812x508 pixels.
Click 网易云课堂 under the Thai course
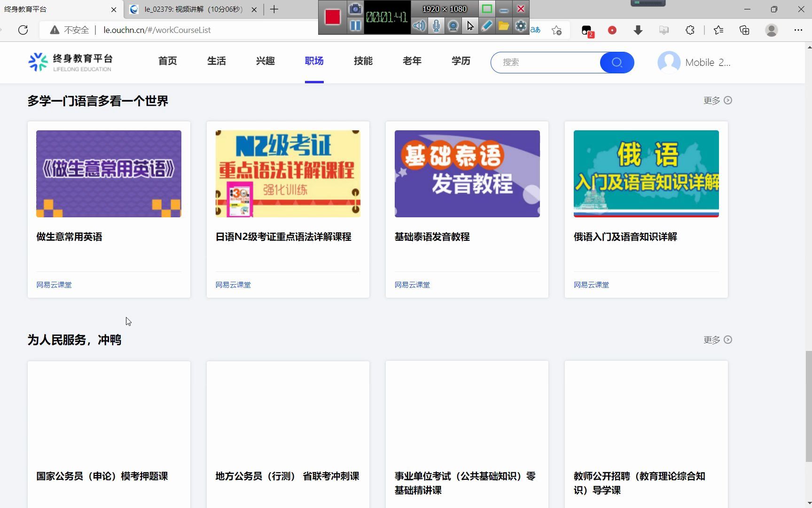coord(412,285)
